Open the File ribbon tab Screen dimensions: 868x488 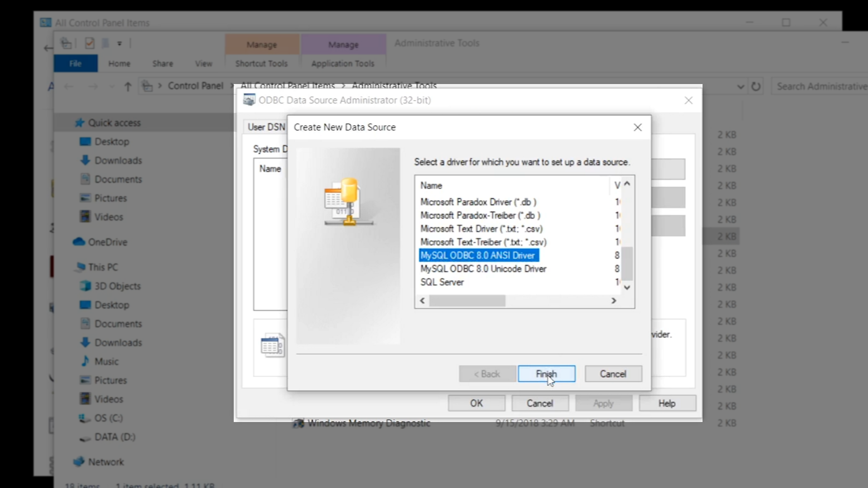[x=75, y=64]
